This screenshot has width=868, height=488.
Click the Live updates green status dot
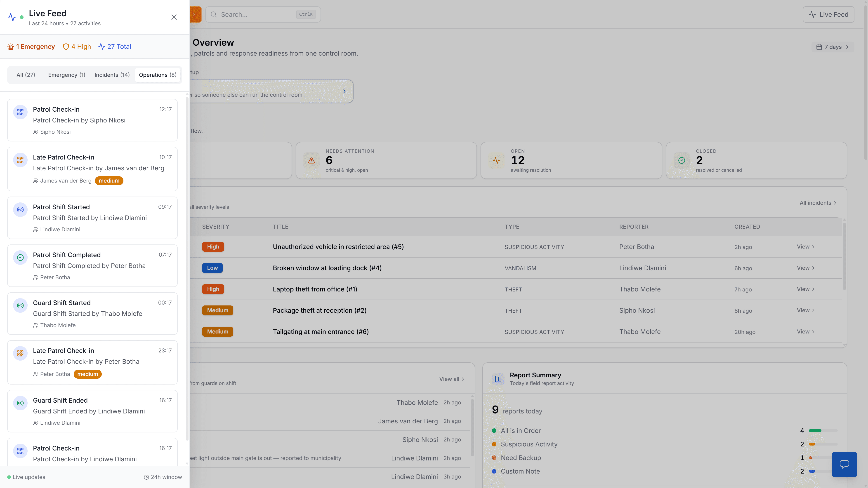(x=9, y=477)
